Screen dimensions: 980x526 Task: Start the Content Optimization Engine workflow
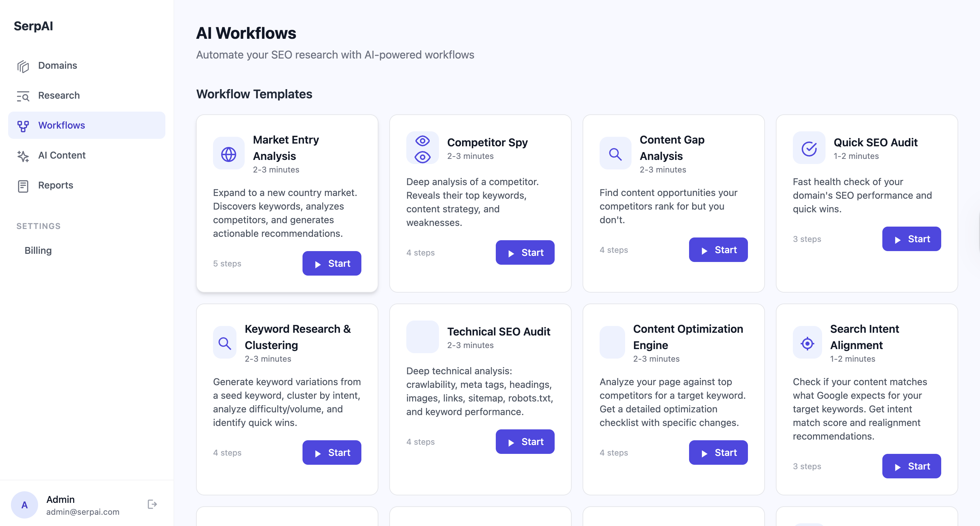[x=718, y=452]
